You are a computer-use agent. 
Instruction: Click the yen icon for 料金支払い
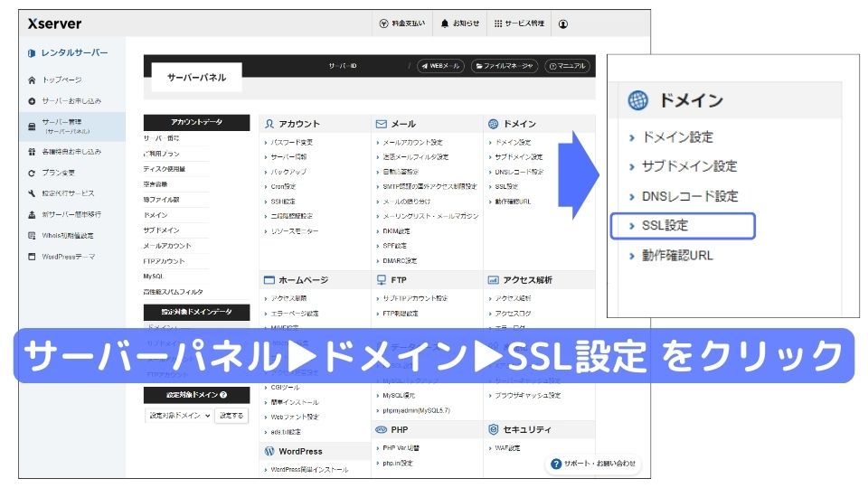pos(383,23)
